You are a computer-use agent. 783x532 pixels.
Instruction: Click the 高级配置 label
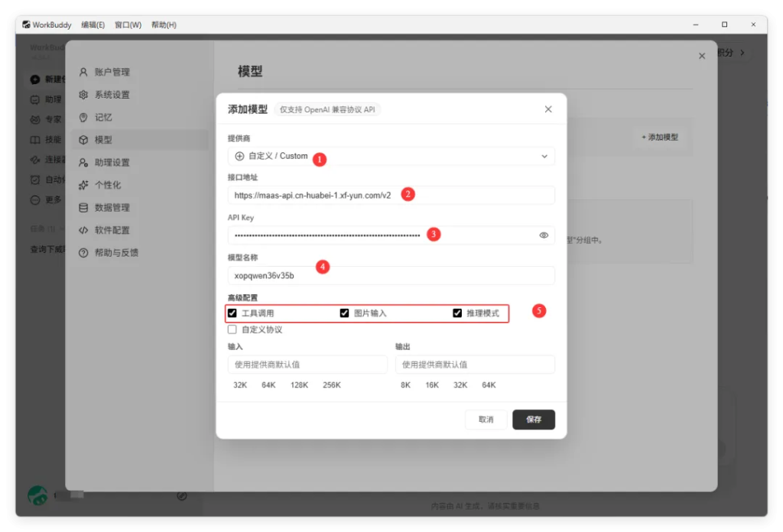coord(242,297)
